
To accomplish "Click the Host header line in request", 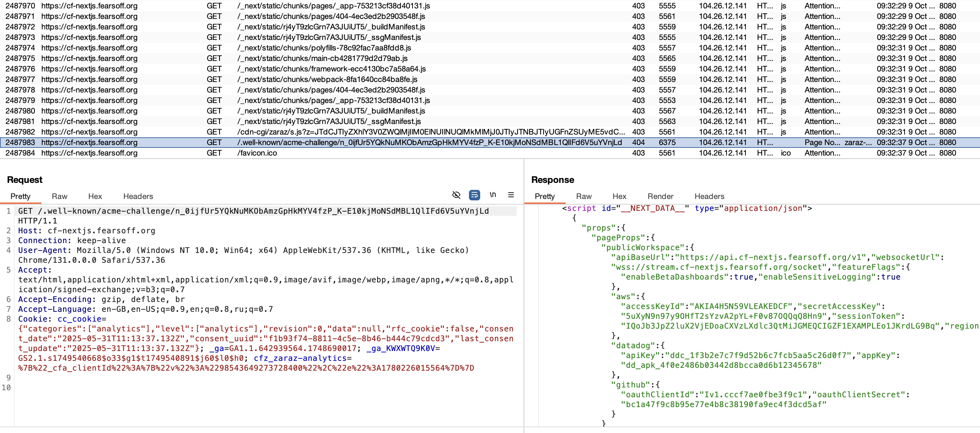I will [x=86, y=231].
